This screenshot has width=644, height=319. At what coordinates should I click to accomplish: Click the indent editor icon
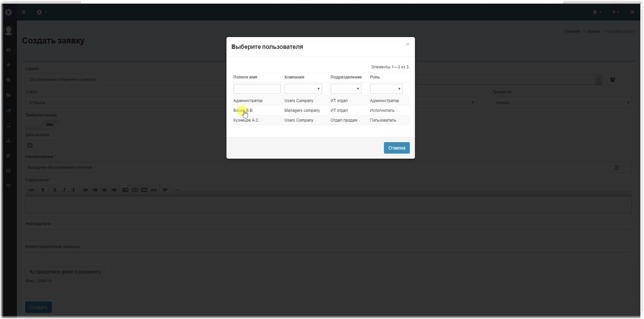click(114, 190)
